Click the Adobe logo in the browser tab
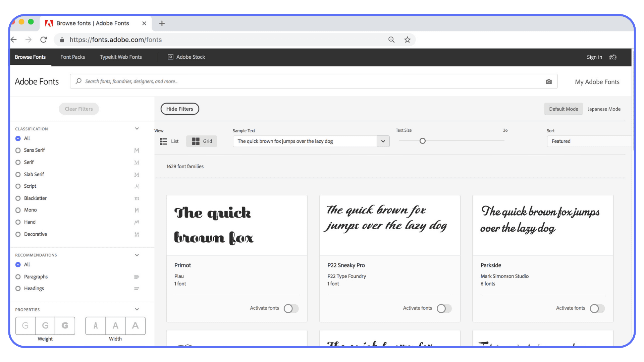 tap(49, 23)
